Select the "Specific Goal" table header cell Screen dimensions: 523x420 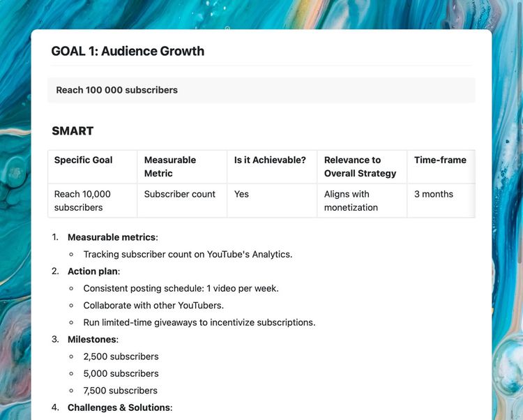[83, 160]
